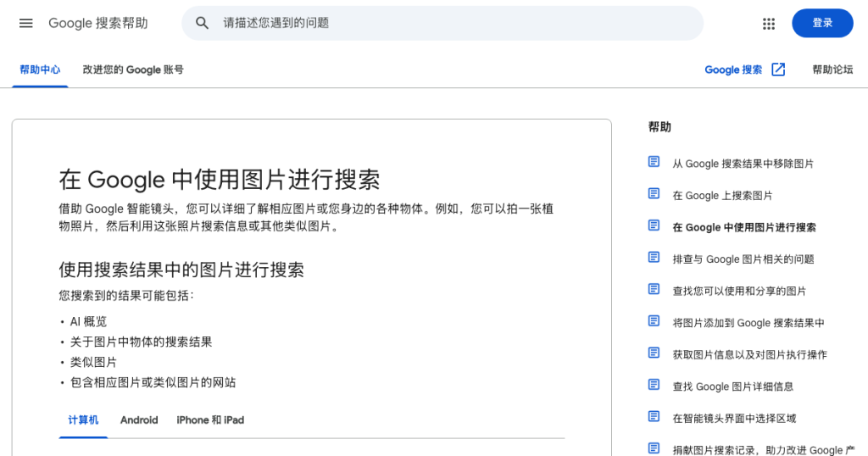
Task: Open the hamburger main menu
Action: pyautogui.click(x=26, y=23)
